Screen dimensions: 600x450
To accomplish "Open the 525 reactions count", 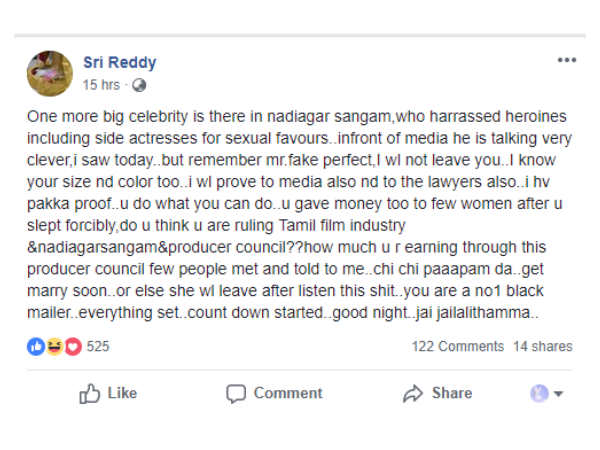I will click(x=98, y=346).
